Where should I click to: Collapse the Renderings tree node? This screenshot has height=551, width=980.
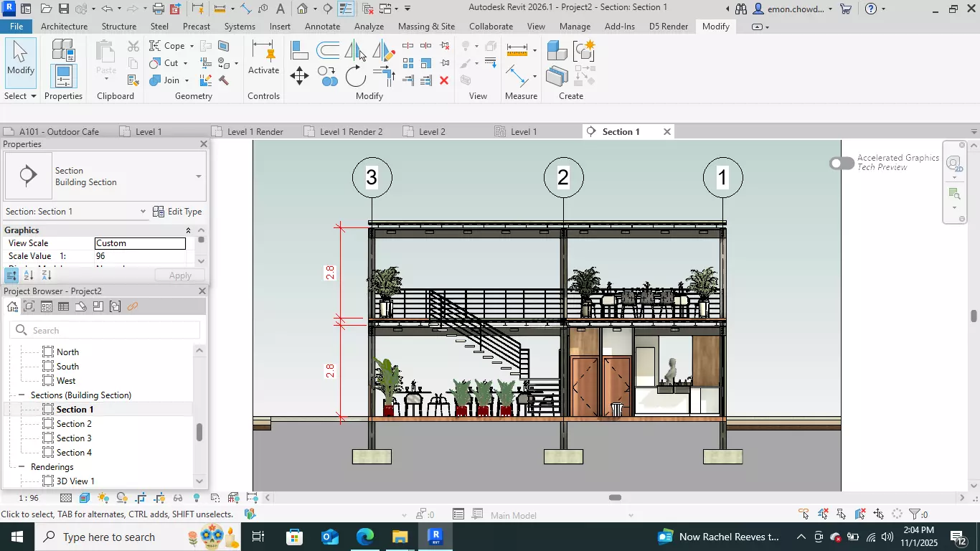click(x=23, y=467)
